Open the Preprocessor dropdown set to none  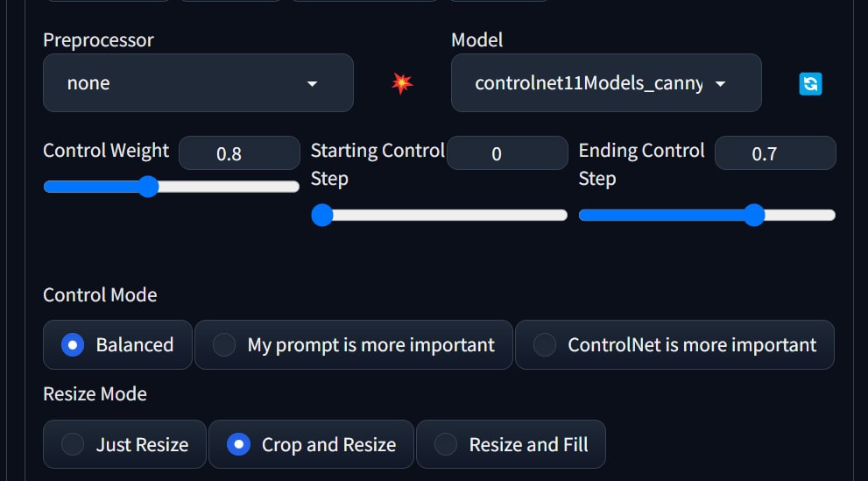(198, 83)
